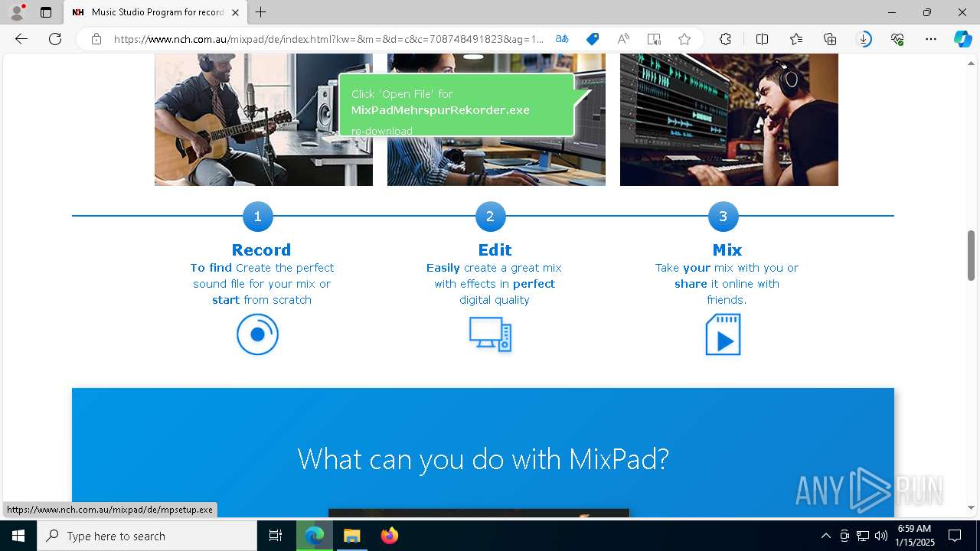Open the translate page icon
980x551 pixels.
click(562, 39)
